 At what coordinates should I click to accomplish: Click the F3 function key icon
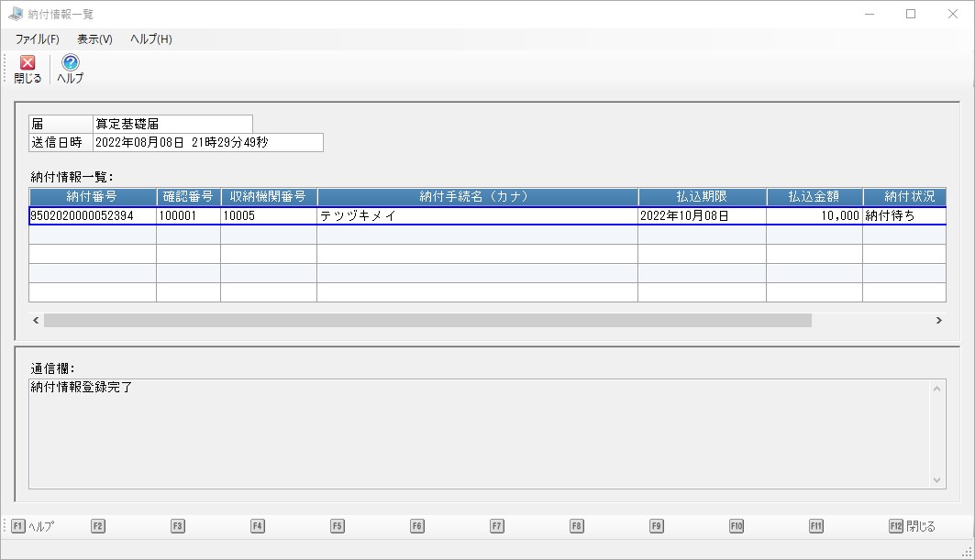[178, 526]
